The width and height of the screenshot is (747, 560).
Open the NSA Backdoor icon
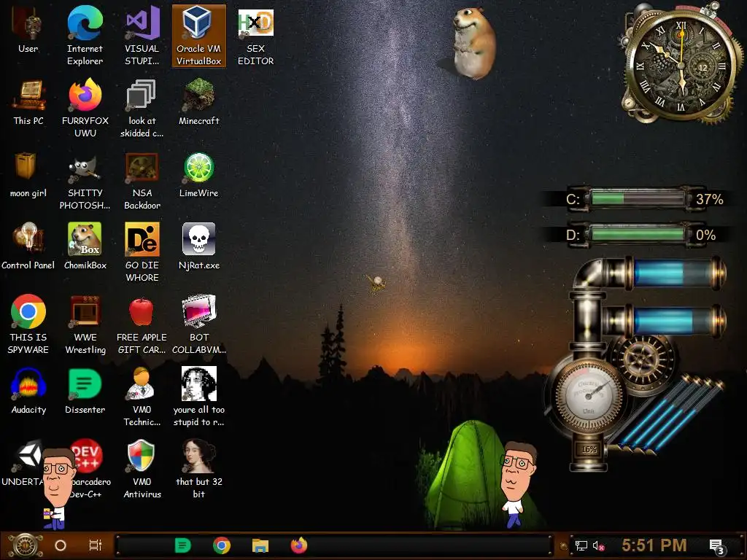tap(142, 181)
